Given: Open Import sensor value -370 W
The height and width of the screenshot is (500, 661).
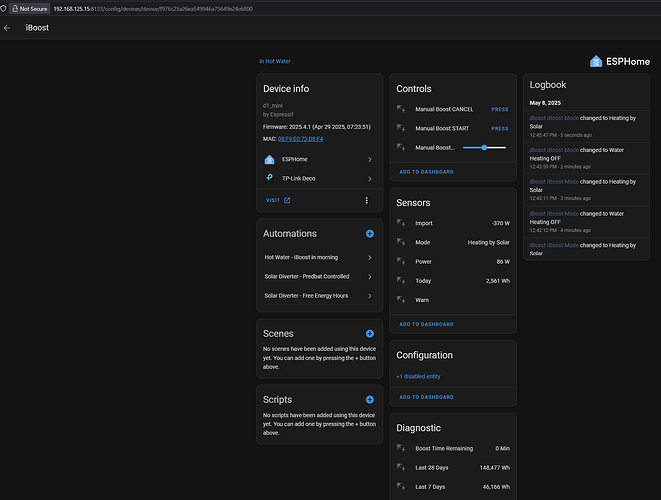Looking at the screenshot, I should [x=500, y=223].
